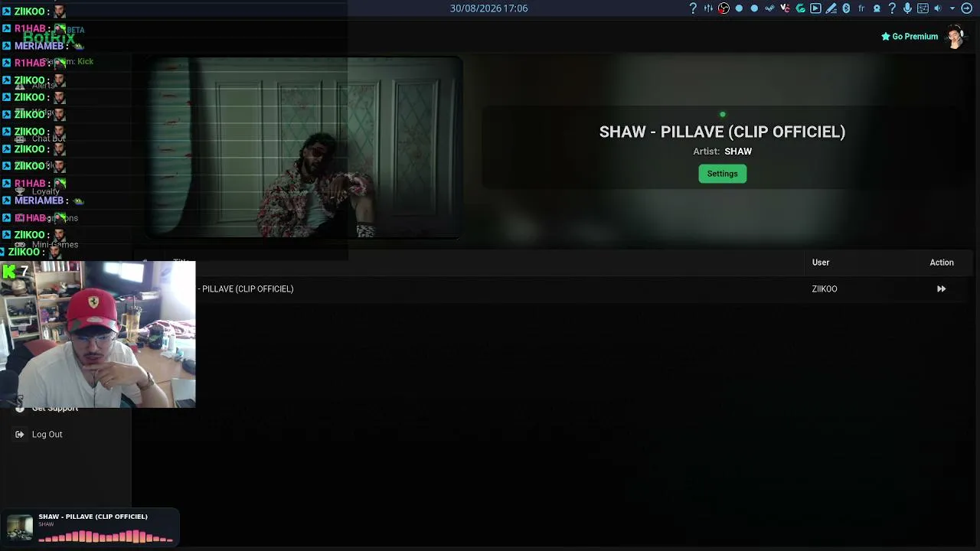Skip the ZIIKOO song request

[x=941, y=289]
